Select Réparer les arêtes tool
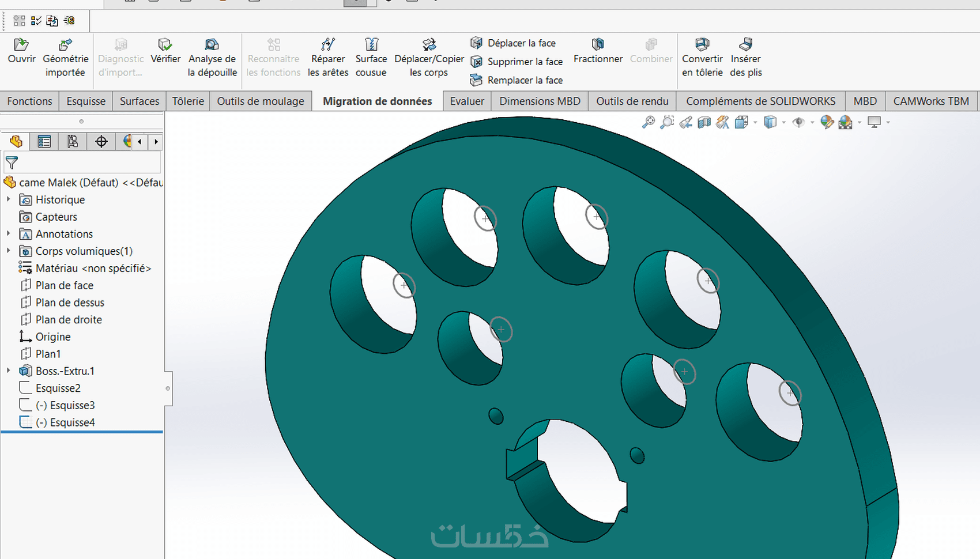The width and height of the screenshot is (980, 559). coord(328,58)
